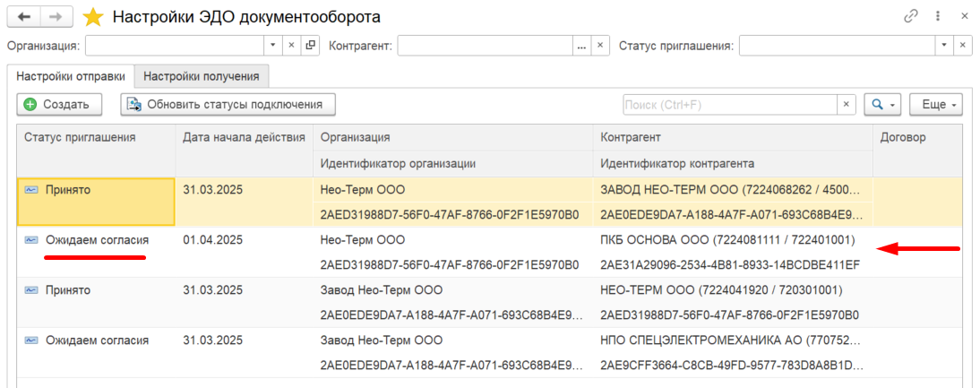The image size is (980, 388).
Task: Click identifier 2AE9CFF3664-C8CB-49FD cell
Action: (733, 366)
